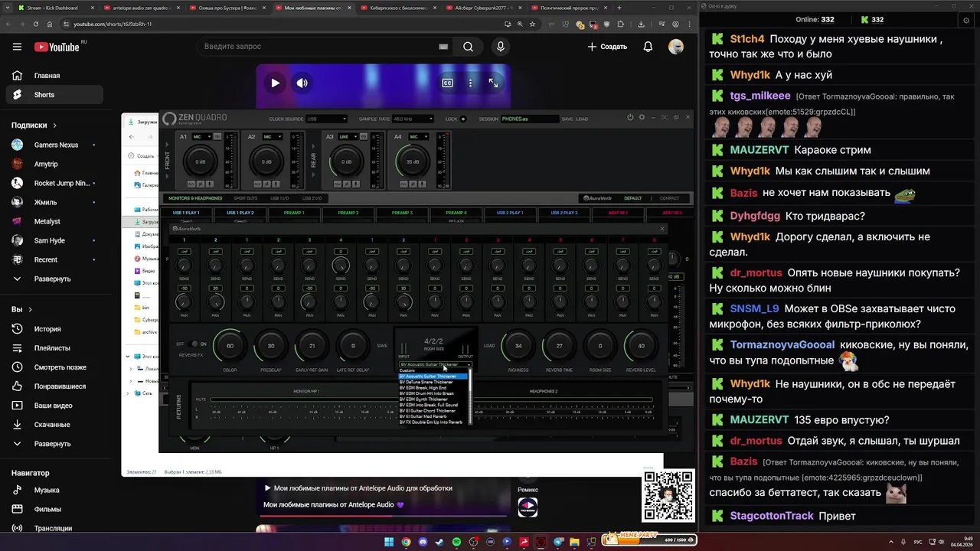Image resolution: width=980 pixels, height=551 pixels.
Task: Choose BV DeTune Snare Thickener preset
Action: pyautogui.click(x=433, y=382)
